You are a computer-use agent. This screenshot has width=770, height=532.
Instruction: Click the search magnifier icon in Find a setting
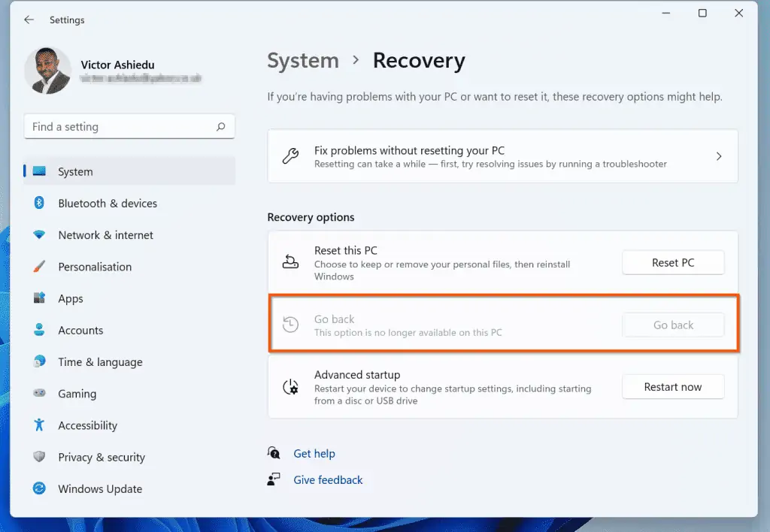point(220,127)
